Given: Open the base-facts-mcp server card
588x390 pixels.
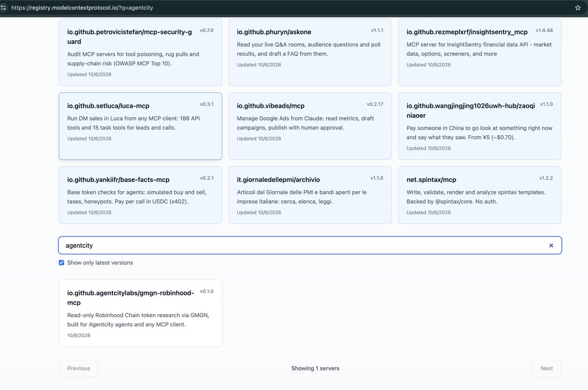Looking at the screenshot, I should click(140, 195).
